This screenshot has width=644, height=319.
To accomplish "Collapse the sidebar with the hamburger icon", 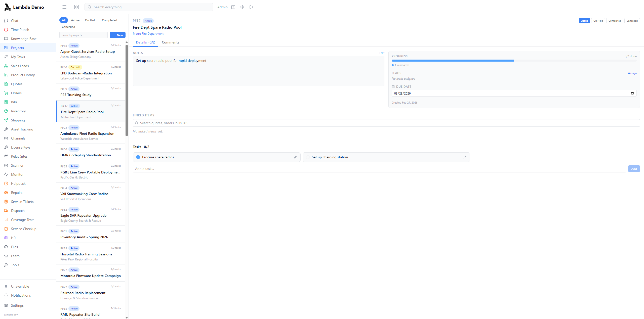I will click(64, 7).
